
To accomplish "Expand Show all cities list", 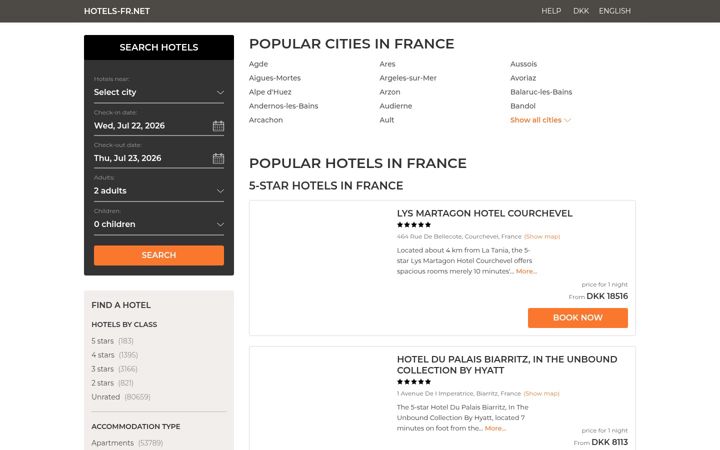I will (x=540, y=120).
